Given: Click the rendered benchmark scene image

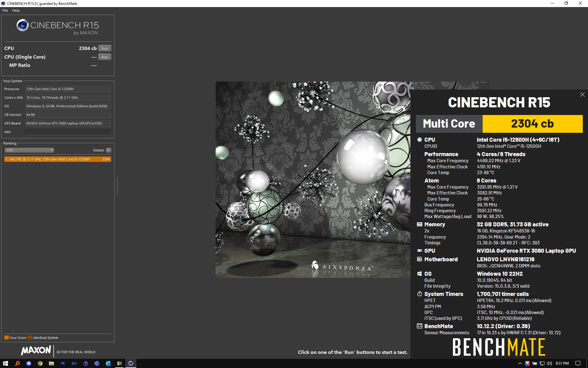Looking at the screenshot, I should pyautogui.click(x=313, y=179).
